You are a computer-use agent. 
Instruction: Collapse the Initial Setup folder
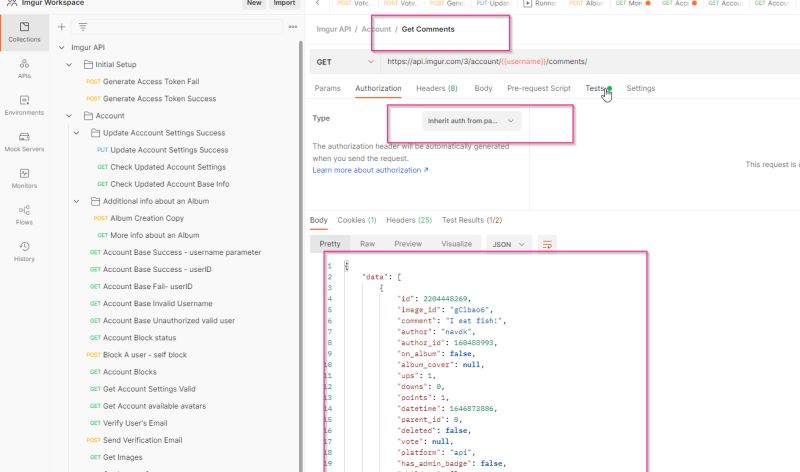click(x=69, y=65)
